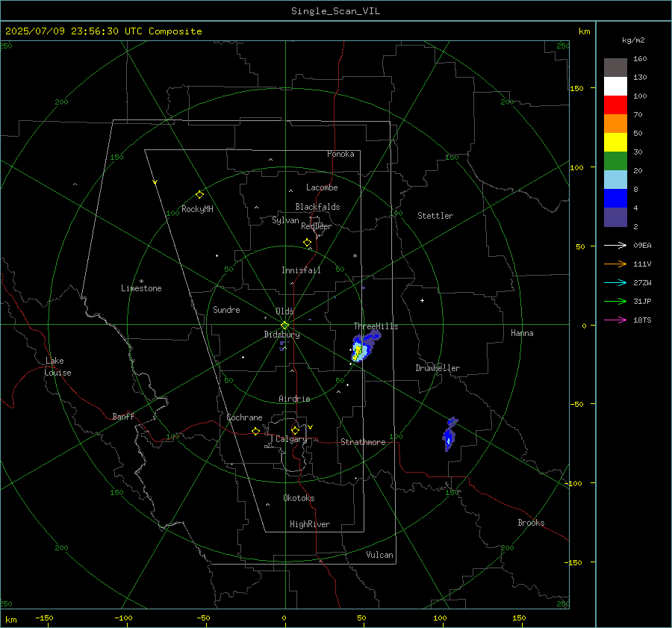Click the RockyMH map label
This screenshot has height=628, width=672.
click(x=197, y=209)
